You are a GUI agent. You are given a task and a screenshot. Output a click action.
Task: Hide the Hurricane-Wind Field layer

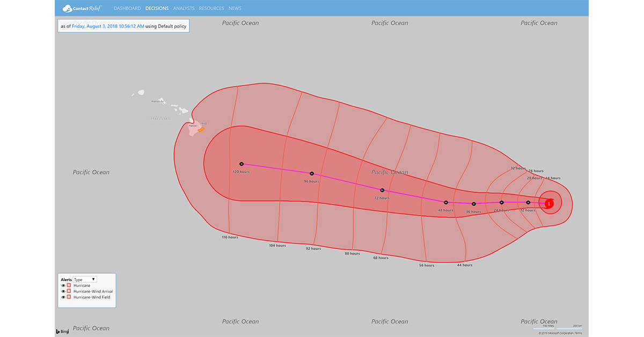[63, 297]
